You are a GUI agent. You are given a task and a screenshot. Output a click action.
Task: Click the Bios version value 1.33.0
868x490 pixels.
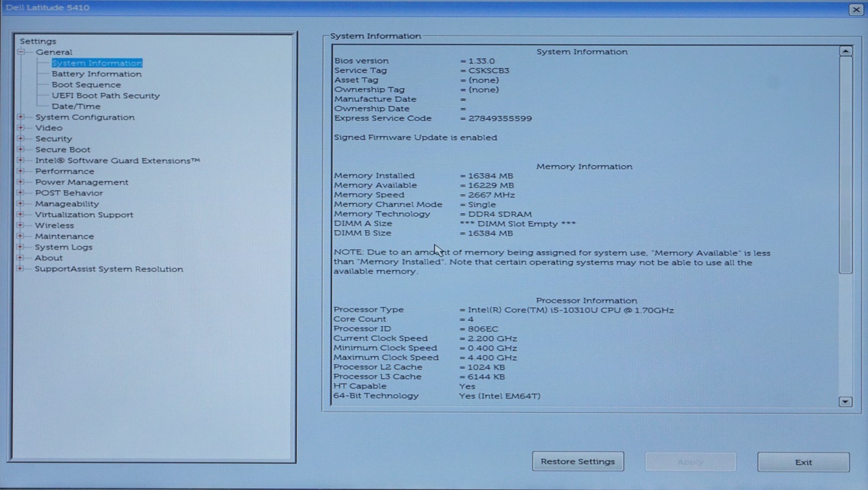(x=482, y=61)
